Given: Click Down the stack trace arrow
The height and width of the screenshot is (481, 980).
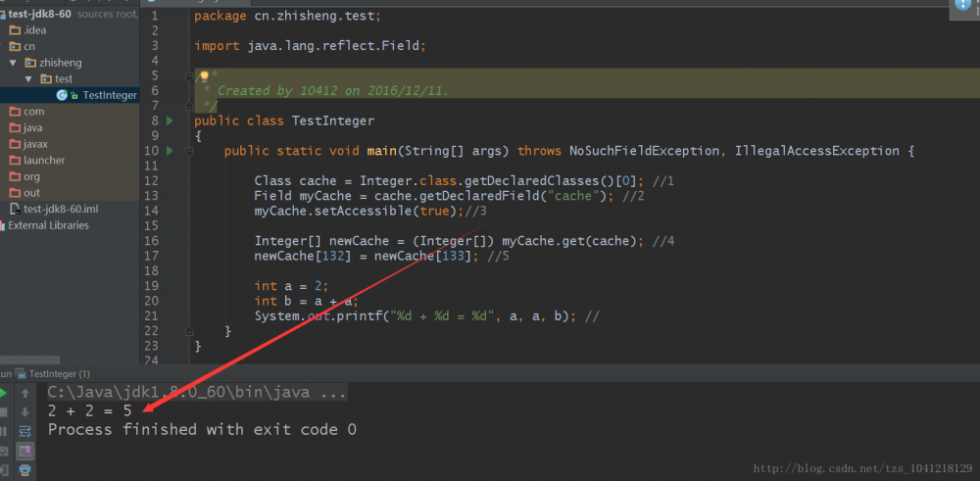Looking at the screenshot, I should tap(25, 412).
